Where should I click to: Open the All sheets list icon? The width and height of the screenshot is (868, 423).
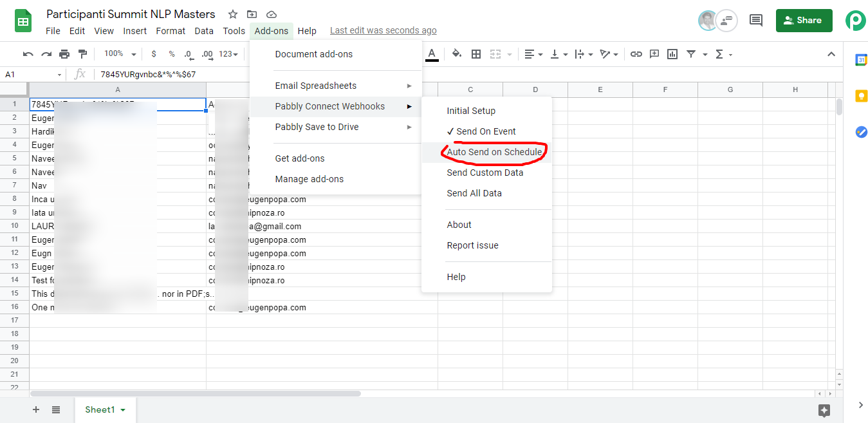tap(56, 409)
